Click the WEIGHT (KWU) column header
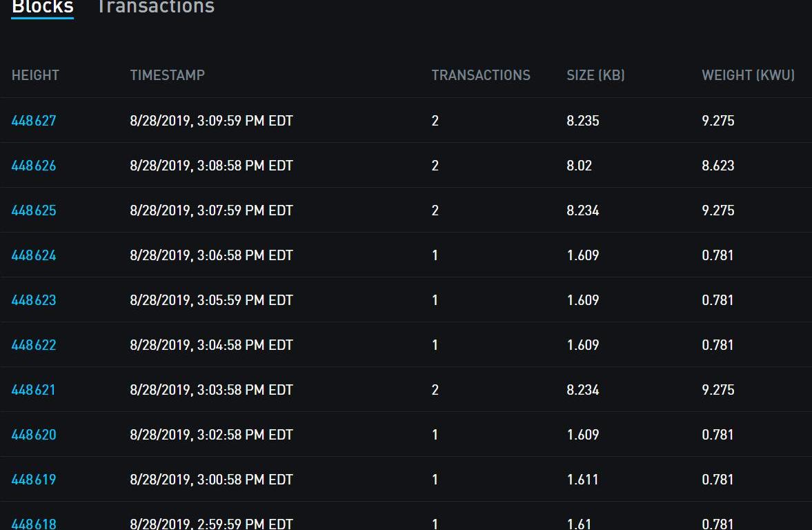This screenshot has height=530, width=812. (748, 75)
